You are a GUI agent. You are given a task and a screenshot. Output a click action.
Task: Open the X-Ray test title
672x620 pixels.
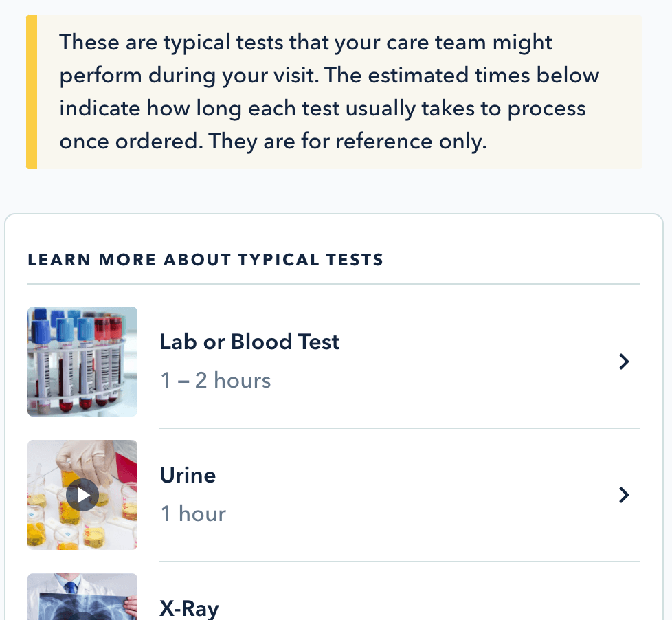[x=189, y=608]
